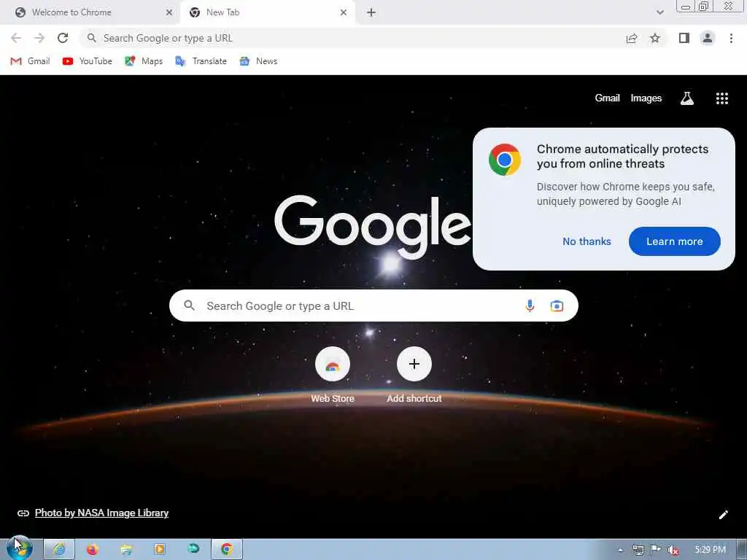Open the Action Center flag icon
This screenshot has width=747, height=560.
tap(656, 550)
